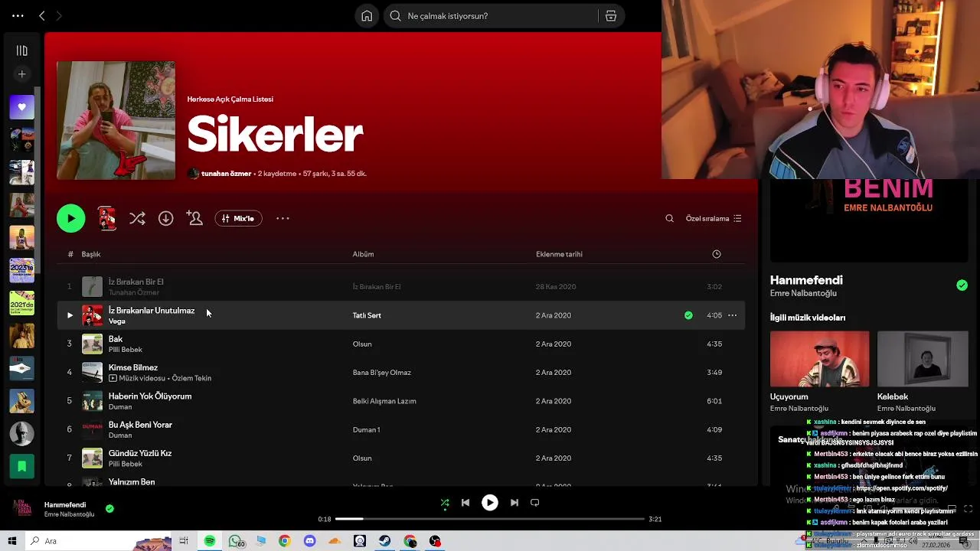The width and height of the screenshot is (980, 551).
Task: Open more options for İz Bırakanlar Unutulmaz
Action: click(x=733, y=315)
